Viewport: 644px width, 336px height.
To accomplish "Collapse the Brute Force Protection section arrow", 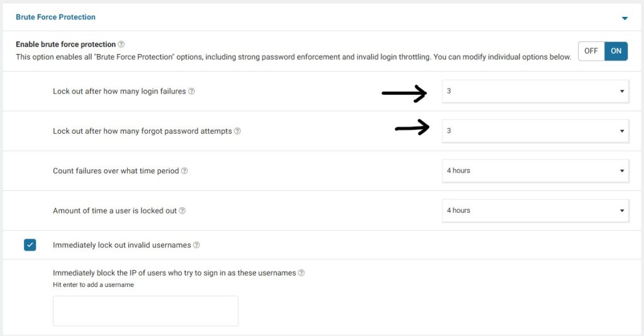I will coord(625,18).
